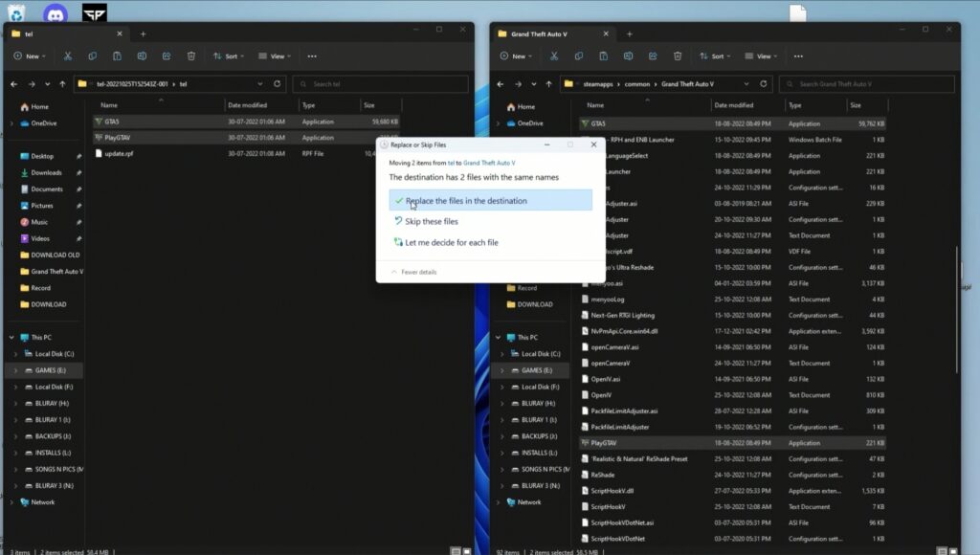
Task: Open Sort dropdown in Grand Theft Auto V window
Action: pos(715,56)
